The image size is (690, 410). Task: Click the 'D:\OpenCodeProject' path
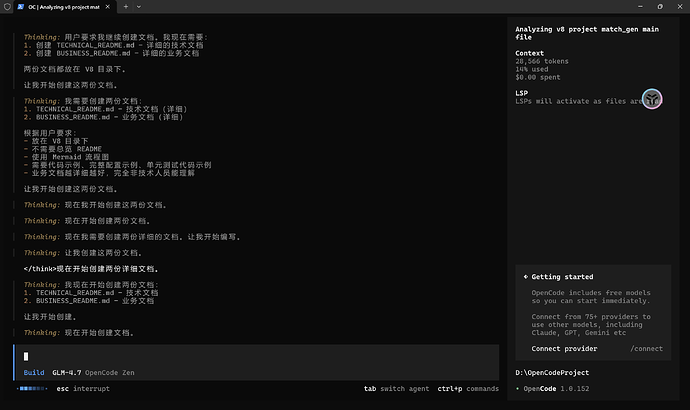(552, 373)
